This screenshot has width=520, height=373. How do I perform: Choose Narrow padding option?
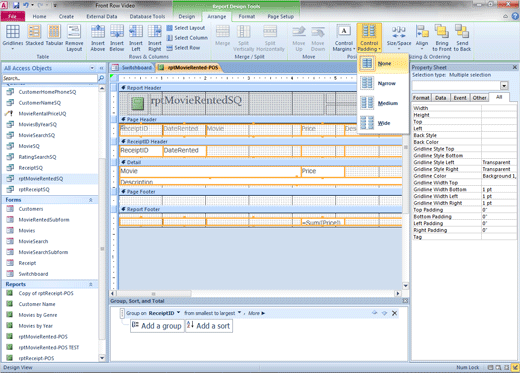[383, 83]
